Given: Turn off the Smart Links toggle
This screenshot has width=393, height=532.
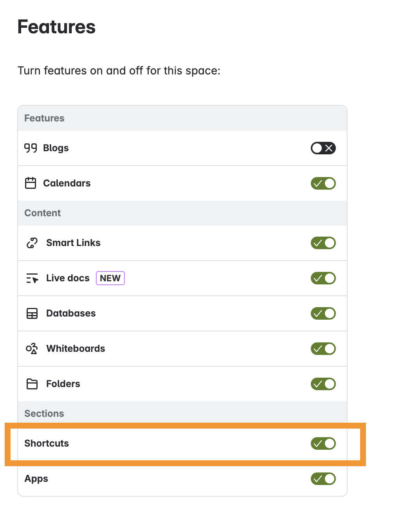Looking at the screenshot, I should pyautogui.click(x=323, y=242).
